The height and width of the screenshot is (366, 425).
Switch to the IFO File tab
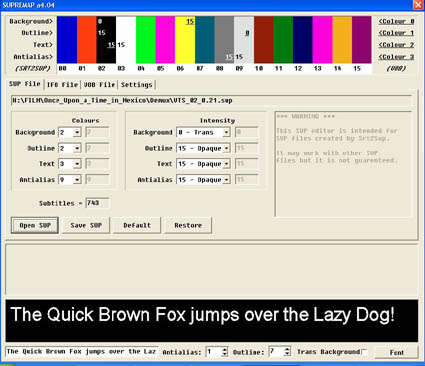[62, 85]
